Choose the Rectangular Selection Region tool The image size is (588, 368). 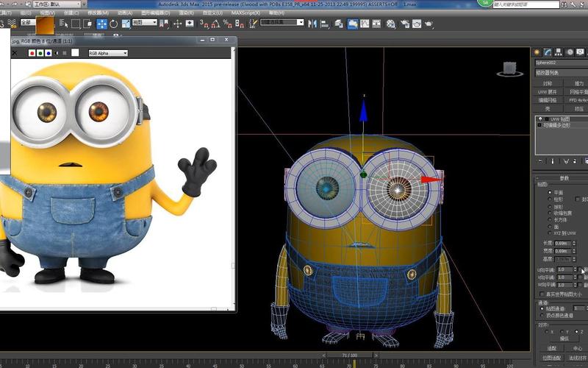[76, 24]
